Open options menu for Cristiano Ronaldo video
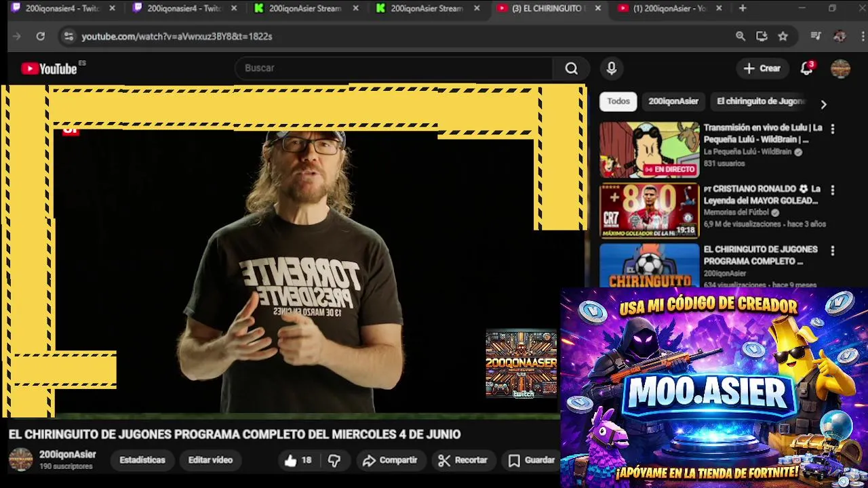 (x=833, y=190)
